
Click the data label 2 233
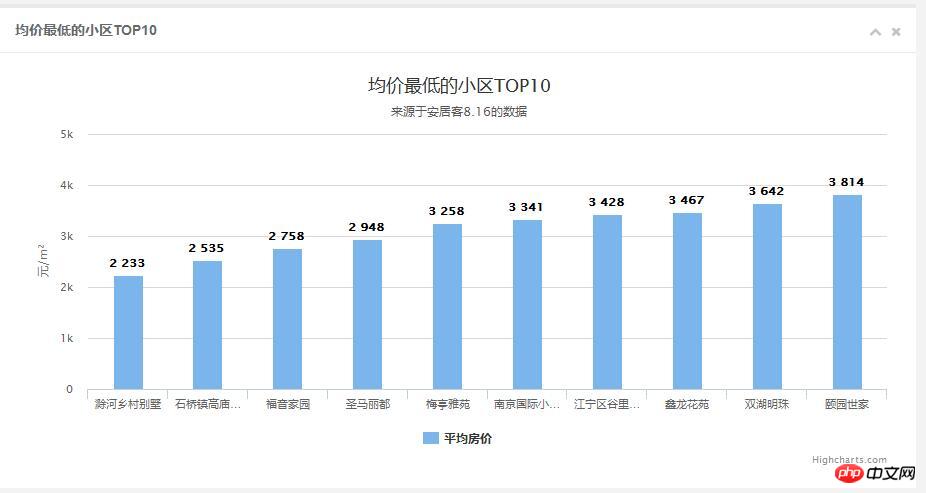pos(127,263)
